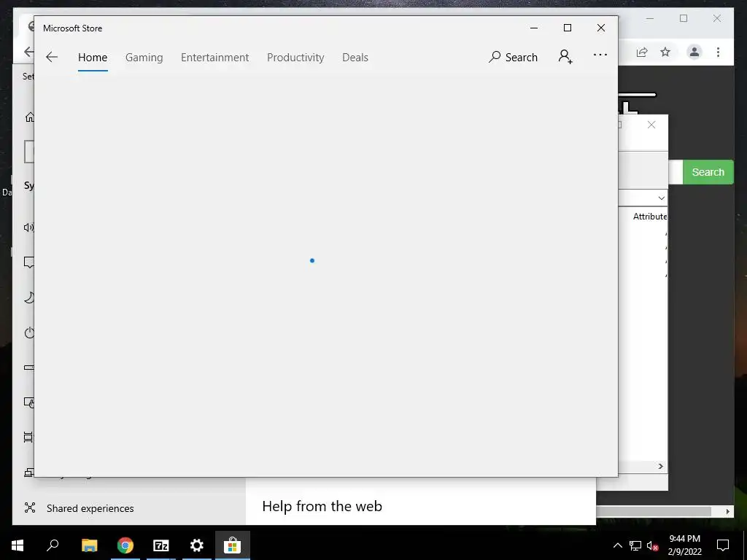Image resolution: width=747 pixels, height=560 pixels.
Task: Open the Action Center notifications
Action: (x=723, y=545)
